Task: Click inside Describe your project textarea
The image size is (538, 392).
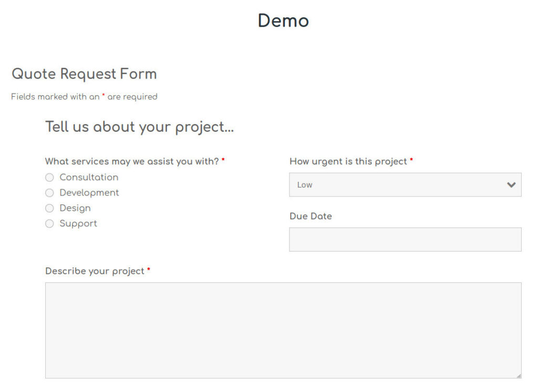Action: [x=283, y=331]
